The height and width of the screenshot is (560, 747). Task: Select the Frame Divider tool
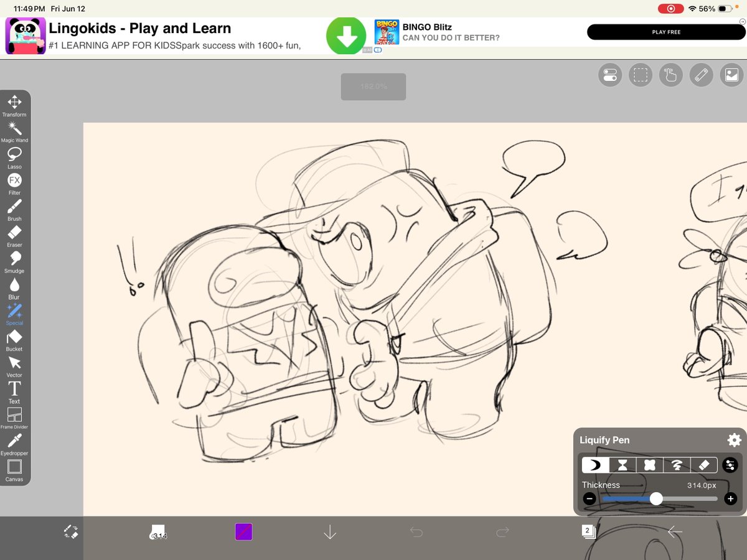(14, 419)
